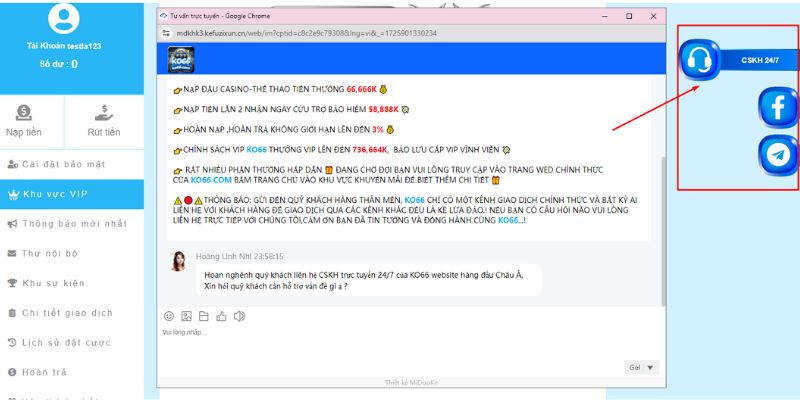
Task: Open the KO66.COM link in chat
Action: click(211, 180)
